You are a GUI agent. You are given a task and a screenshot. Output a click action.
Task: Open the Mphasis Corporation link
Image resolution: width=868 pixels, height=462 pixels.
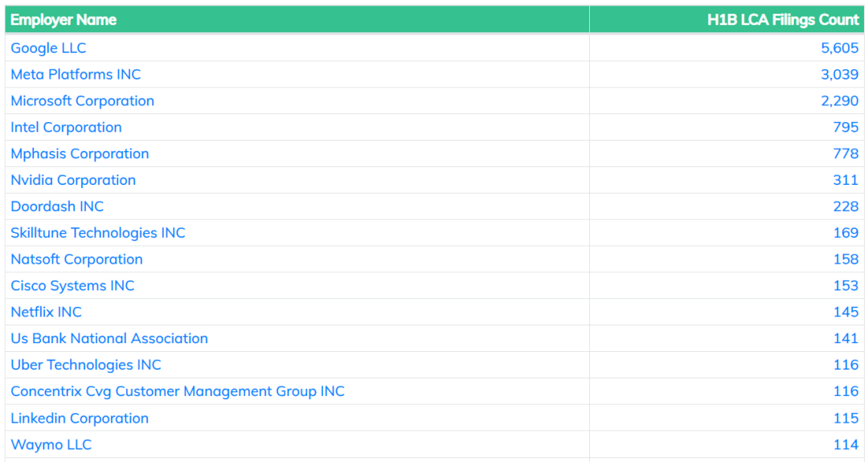(80, 153)
